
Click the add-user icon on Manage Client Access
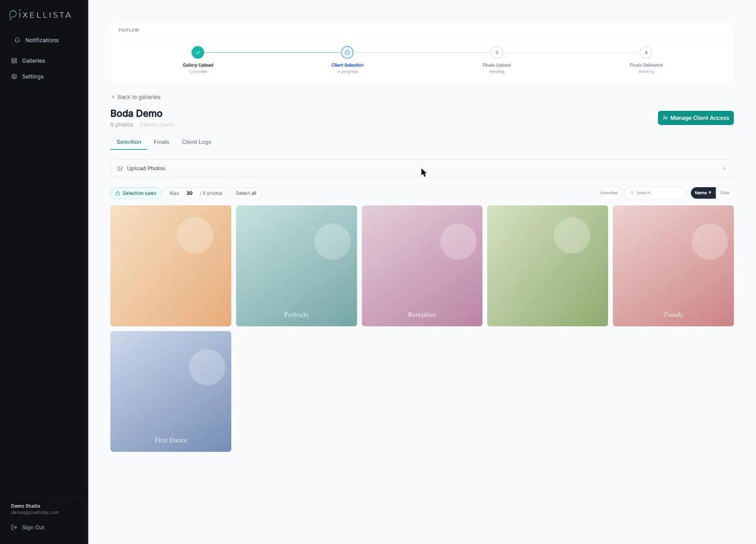click(665, 118)
